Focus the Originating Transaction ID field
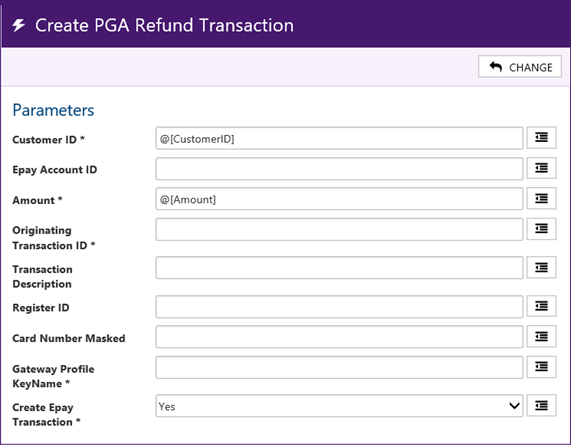This screenshot has height=445, width=572. 339,229
